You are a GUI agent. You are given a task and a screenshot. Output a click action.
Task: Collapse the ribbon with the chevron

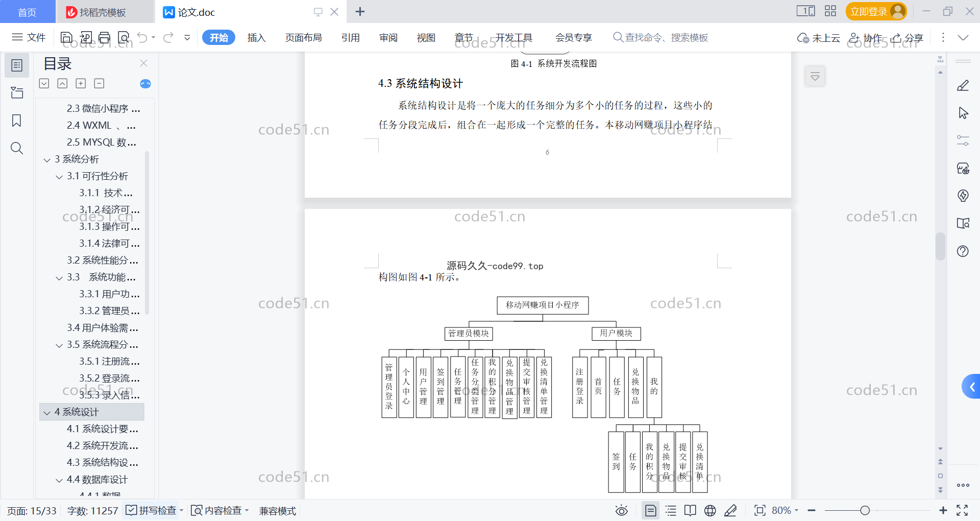963,38
